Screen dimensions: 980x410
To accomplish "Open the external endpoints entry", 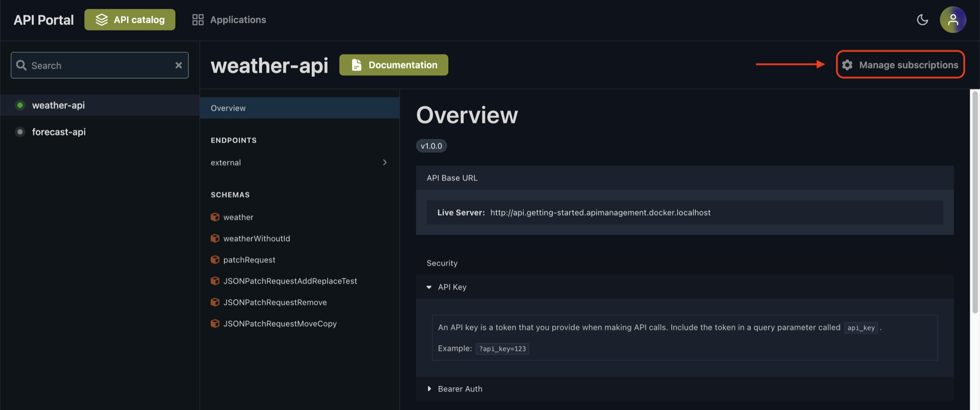I will tap(300, 163).
